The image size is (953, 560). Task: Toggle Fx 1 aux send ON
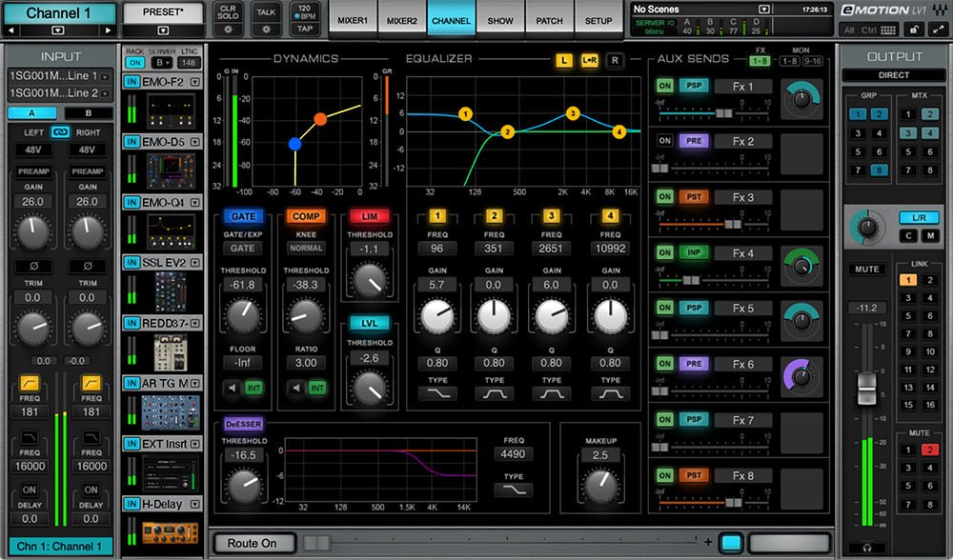pos(665,86)
